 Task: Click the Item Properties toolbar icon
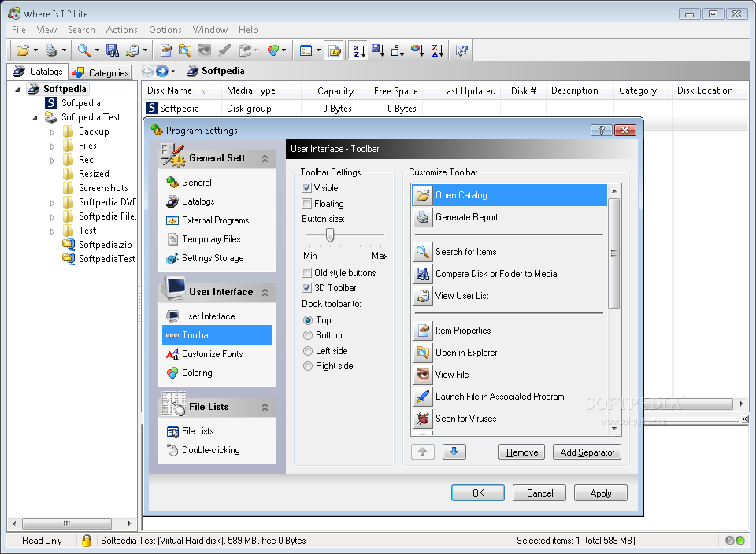[166, 50]
